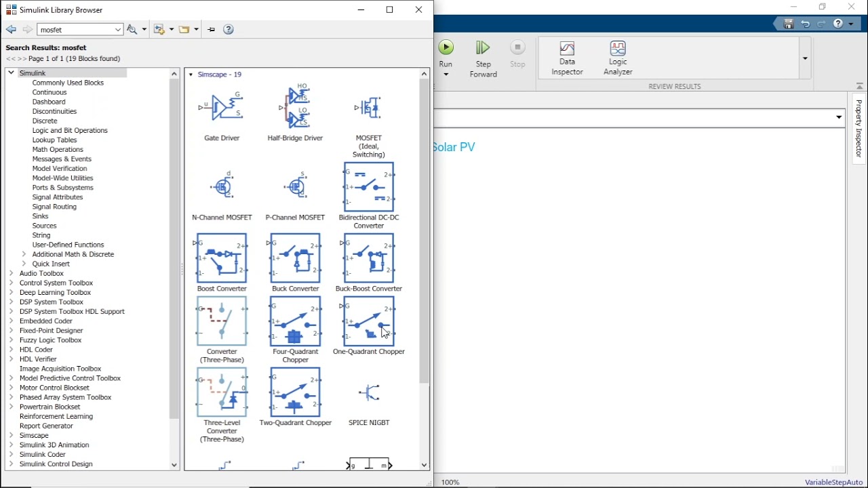Go to previous results page arrows
The height and width of the screenshot is (488, 868).
[x=10, y=59]
